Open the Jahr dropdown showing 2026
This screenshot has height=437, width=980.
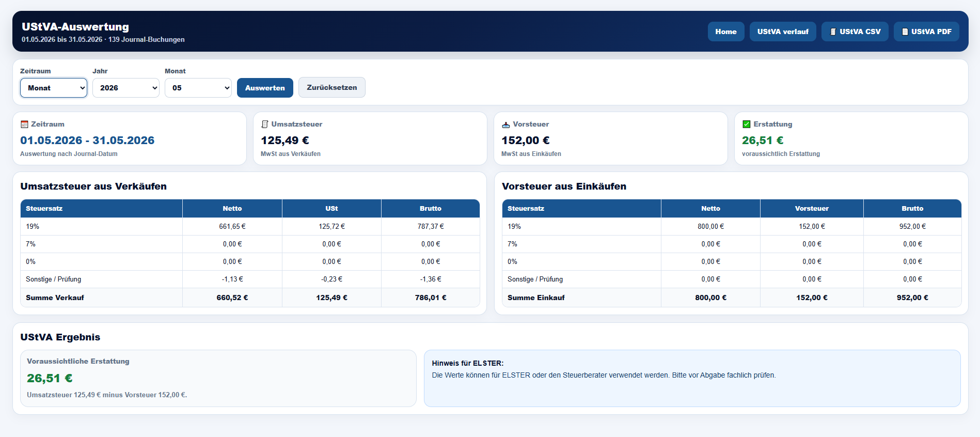tap(126, 88)
